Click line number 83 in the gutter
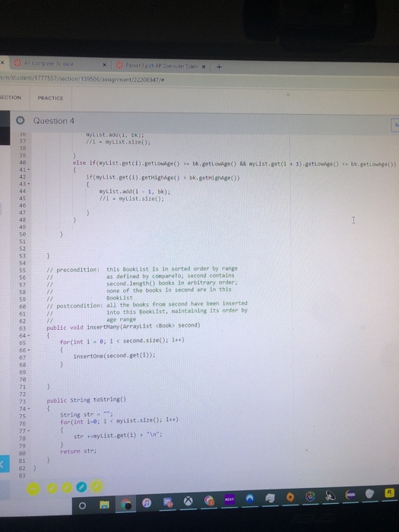The height and width of the screenshot is (532, 399). tap(22, 476)
